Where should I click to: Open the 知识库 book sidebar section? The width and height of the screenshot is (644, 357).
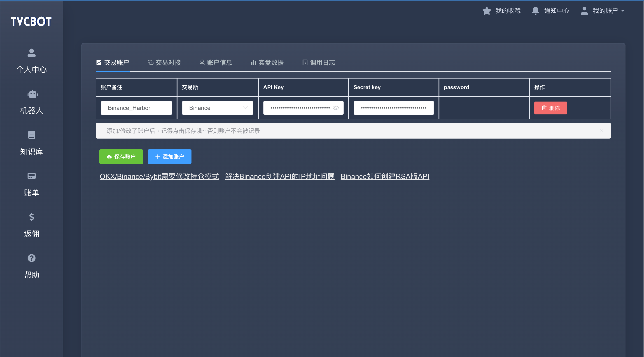32,143
